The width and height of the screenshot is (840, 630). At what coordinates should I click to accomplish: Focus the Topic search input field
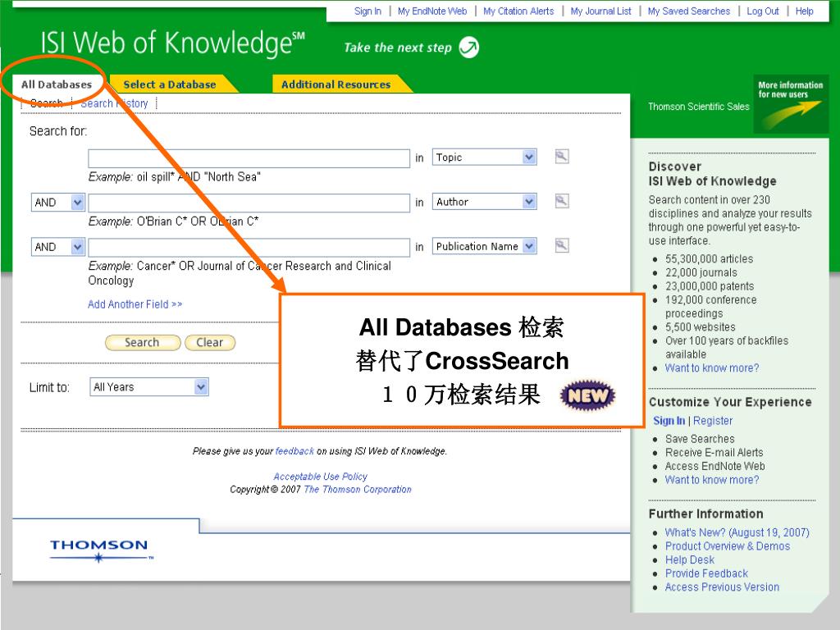click(249, 158)
